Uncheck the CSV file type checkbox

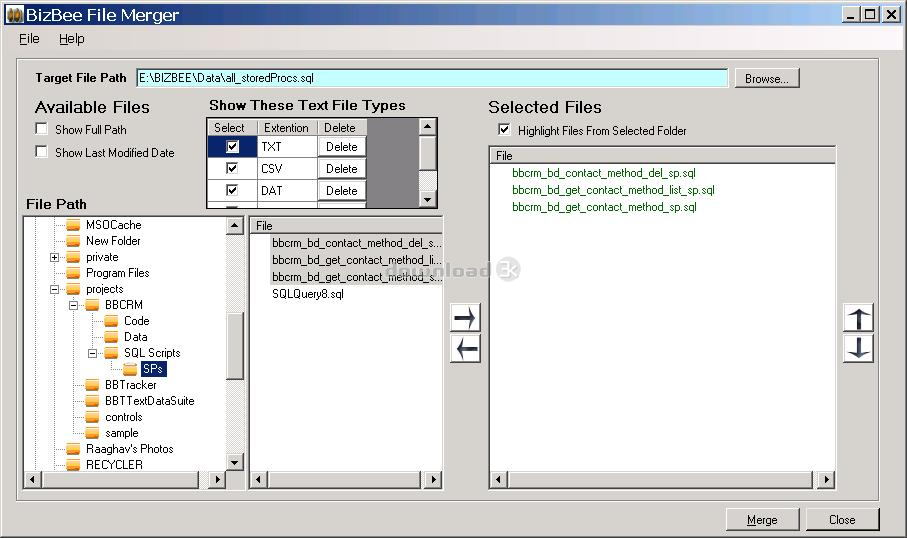pos(232,168)
